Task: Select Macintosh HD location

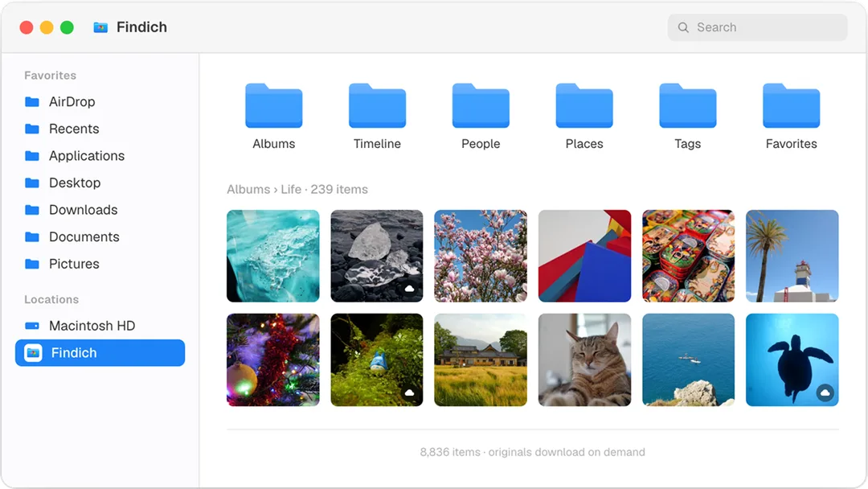Action: pos(100,326)
